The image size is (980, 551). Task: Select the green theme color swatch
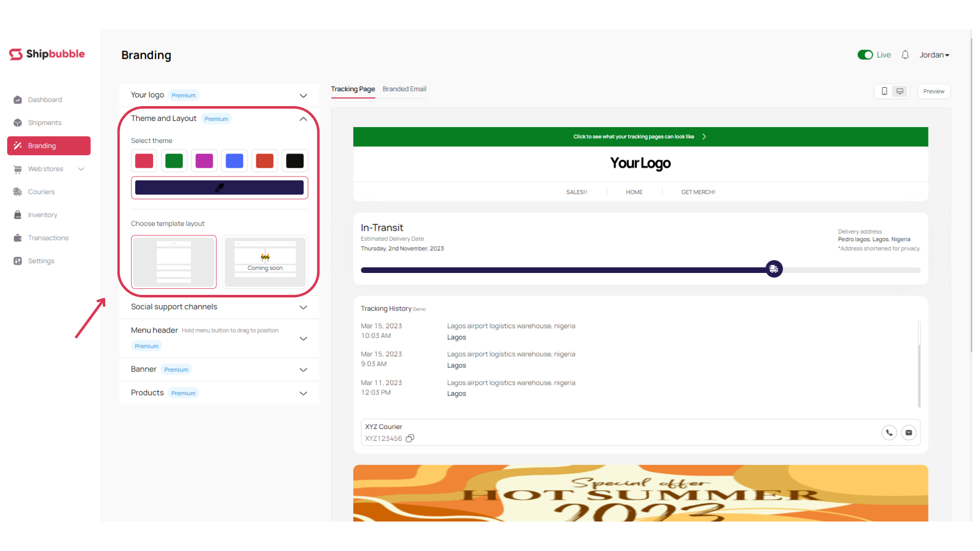click(x=174, y=161)
